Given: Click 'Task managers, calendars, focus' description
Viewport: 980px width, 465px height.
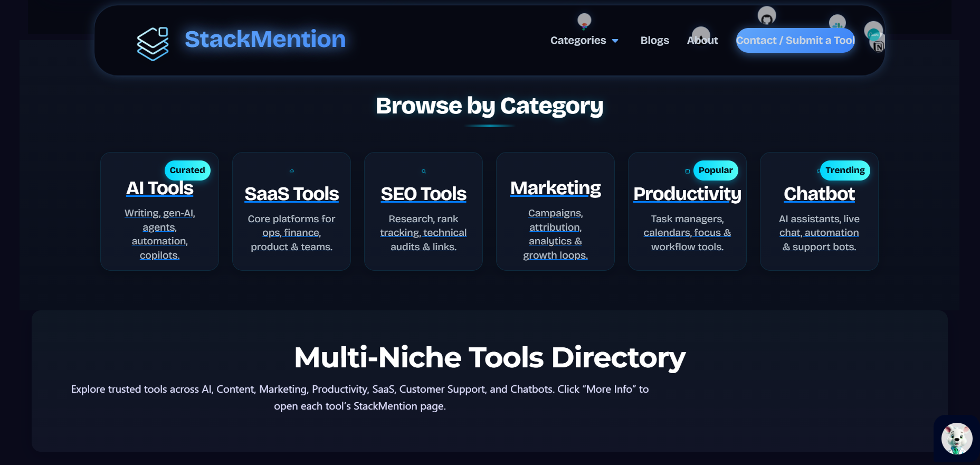Looking at the screenshot, I should 687,233.
